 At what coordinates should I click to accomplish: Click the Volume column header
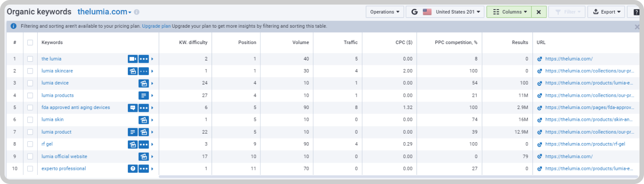coord(301,43)
